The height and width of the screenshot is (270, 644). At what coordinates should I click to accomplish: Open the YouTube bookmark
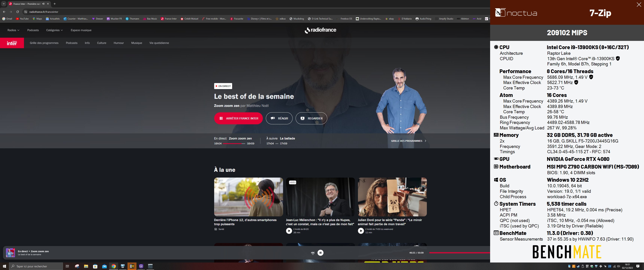[22, 19]
